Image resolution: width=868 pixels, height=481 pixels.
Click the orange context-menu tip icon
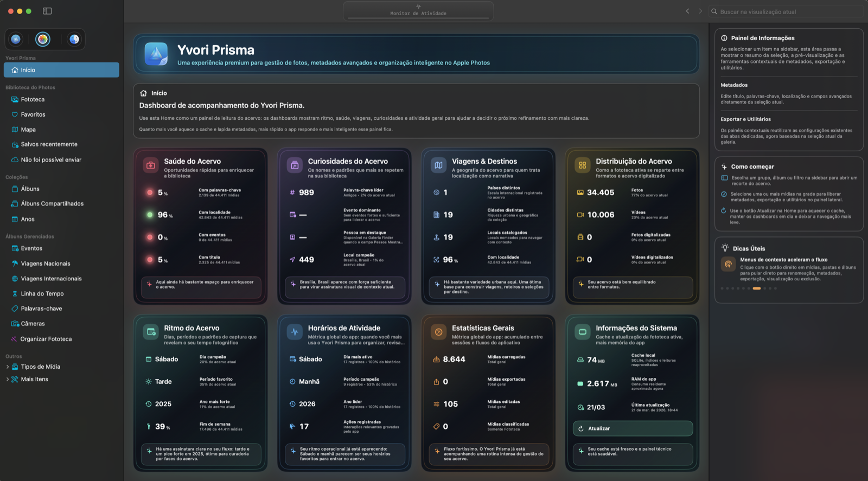click(x=728, y=264)
